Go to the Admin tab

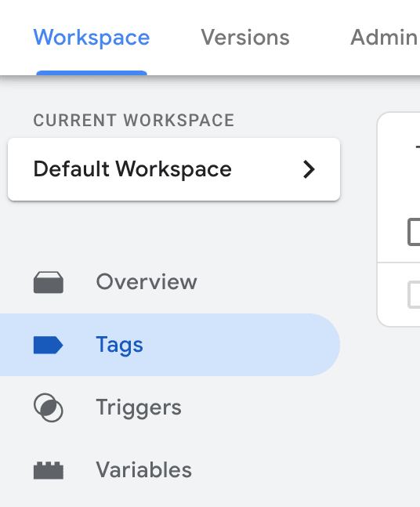tap(385, 38)
